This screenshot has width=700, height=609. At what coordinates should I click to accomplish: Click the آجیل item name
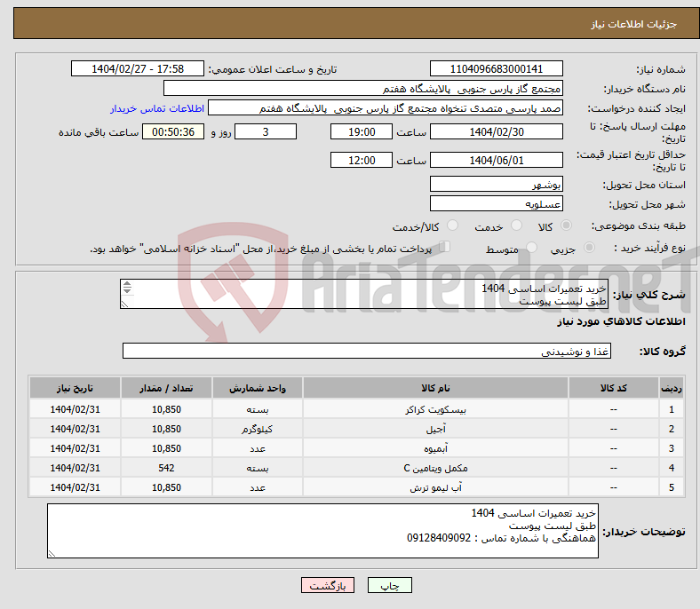tap(435, 429)
